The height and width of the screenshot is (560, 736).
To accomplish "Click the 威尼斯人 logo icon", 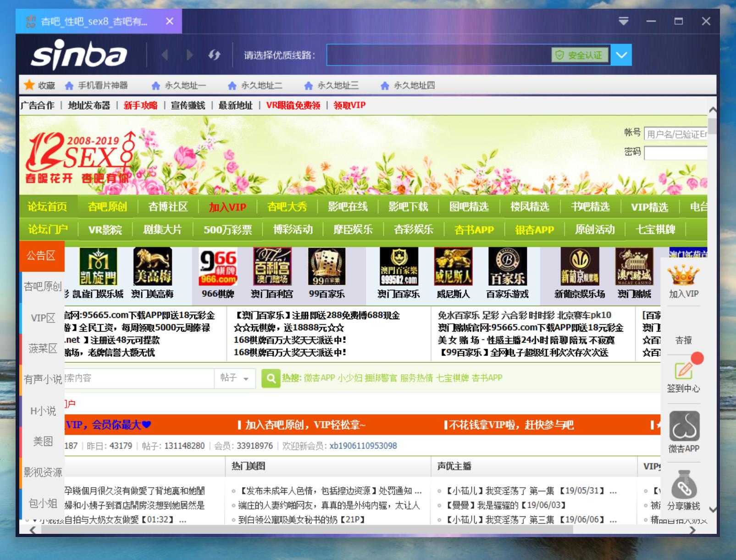I will [x=453, y=266].
